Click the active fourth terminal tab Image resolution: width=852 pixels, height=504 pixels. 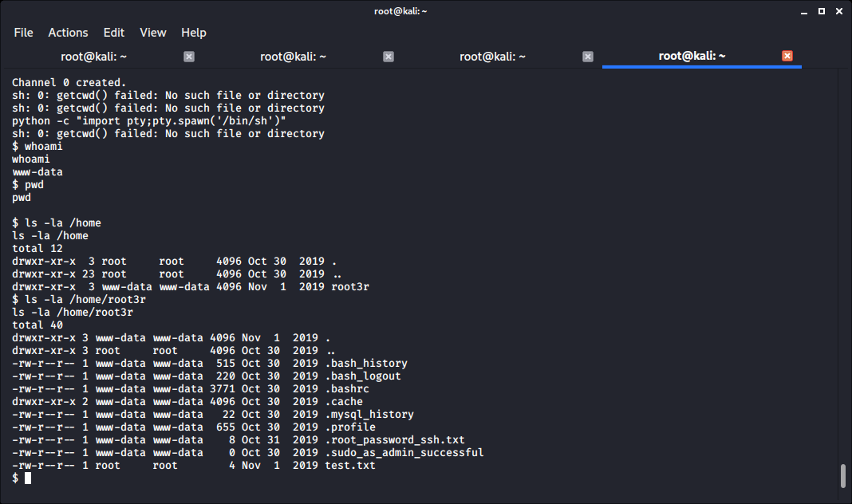point(692,57)
